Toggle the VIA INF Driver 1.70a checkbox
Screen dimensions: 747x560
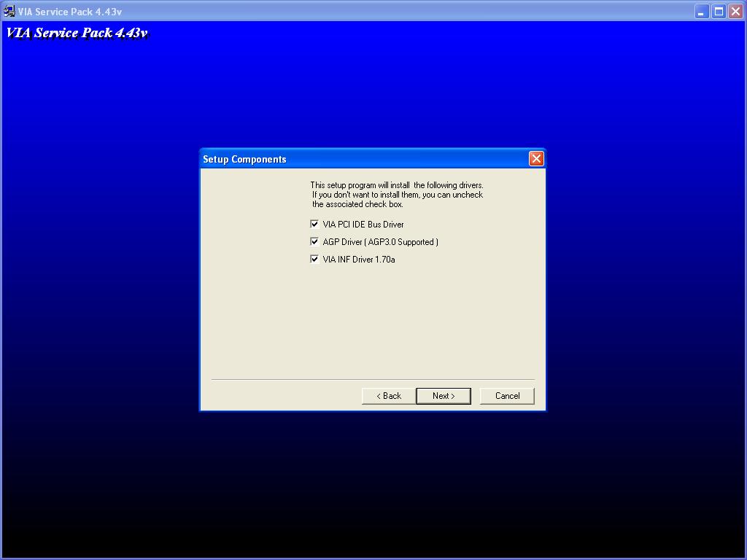(314, 260)
